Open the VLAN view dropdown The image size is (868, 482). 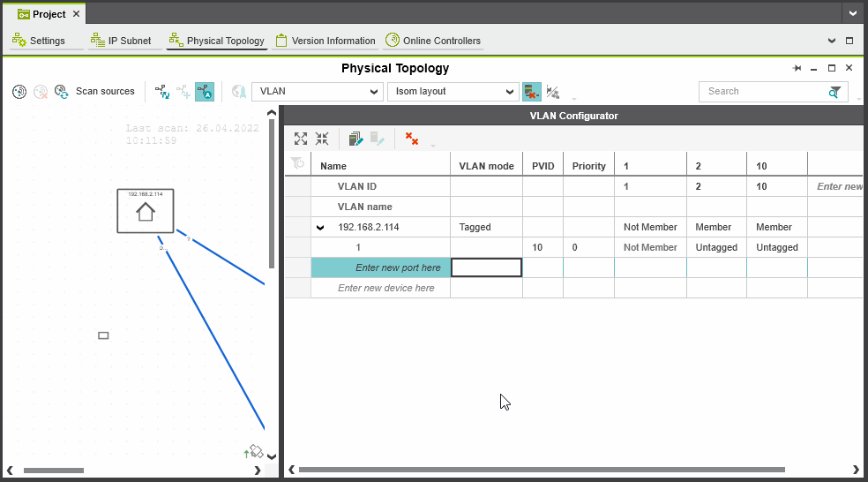point(318,92)
